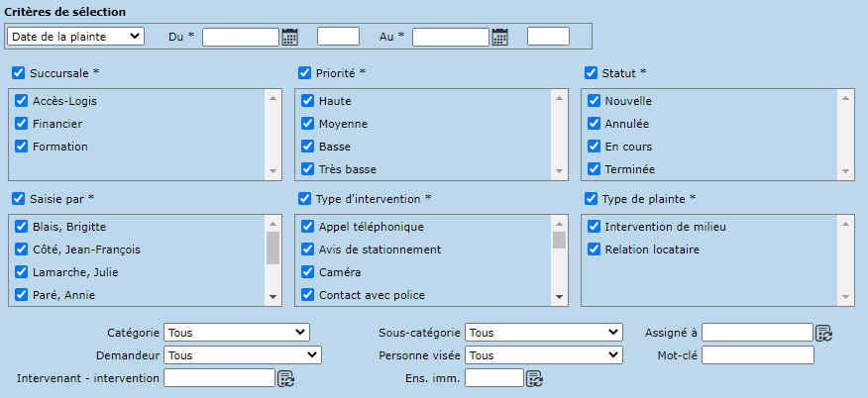Toggle the Priorité select-all checkbox
The image size is (868, 398).
[305, 72]
